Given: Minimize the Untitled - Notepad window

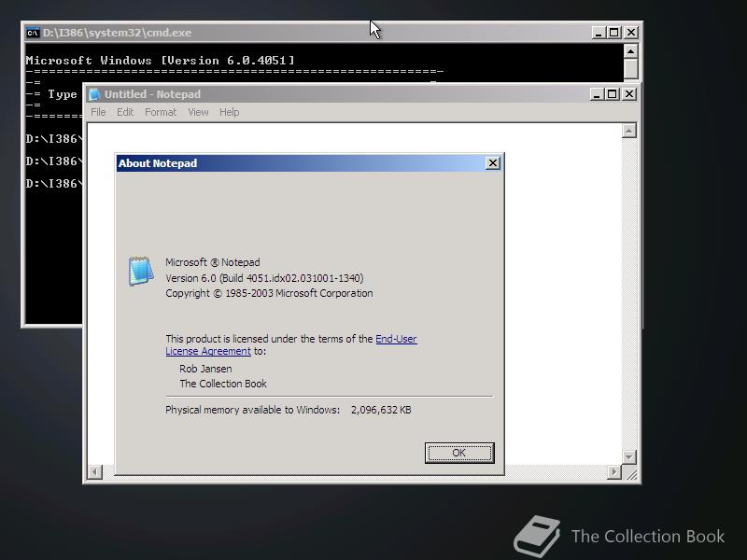Looking at the screenshot, I should (597, 94).
